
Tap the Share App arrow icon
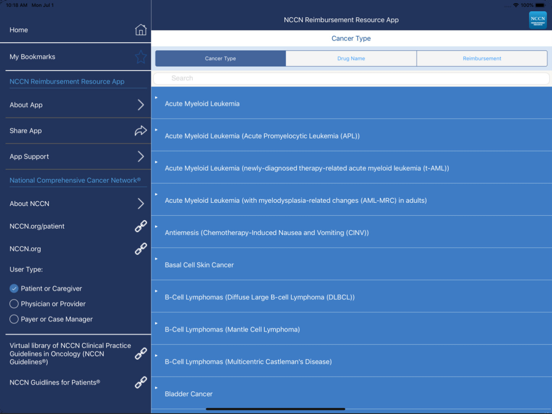(141, 131)
